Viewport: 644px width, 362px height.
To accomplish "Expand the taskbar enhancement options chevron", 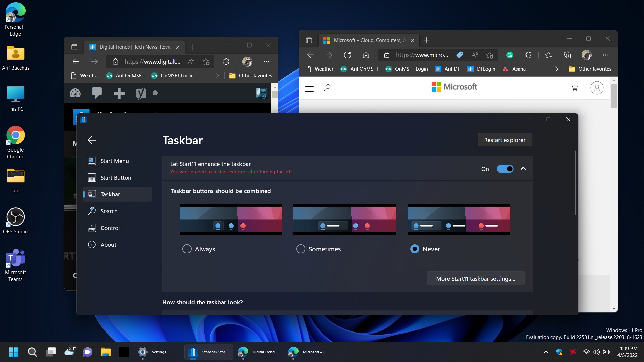I will (523, 168).
